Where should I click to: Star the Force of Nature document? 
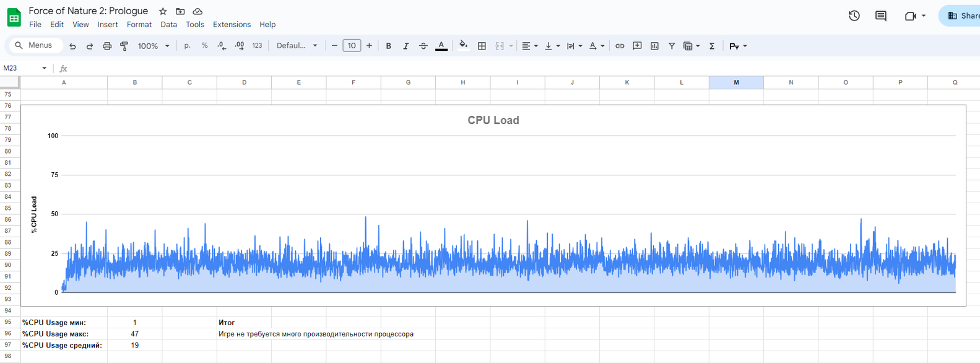pos(163,11)
